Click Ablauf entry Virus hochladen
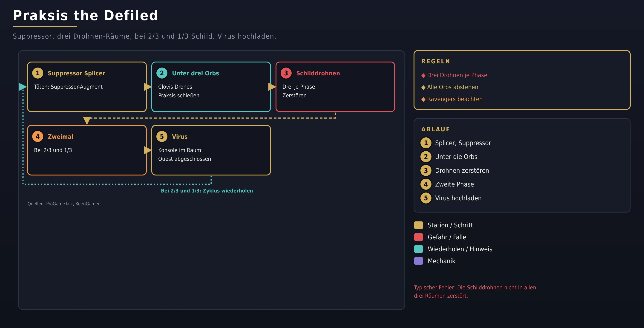644x328 pixels. (x=458, y=198)
